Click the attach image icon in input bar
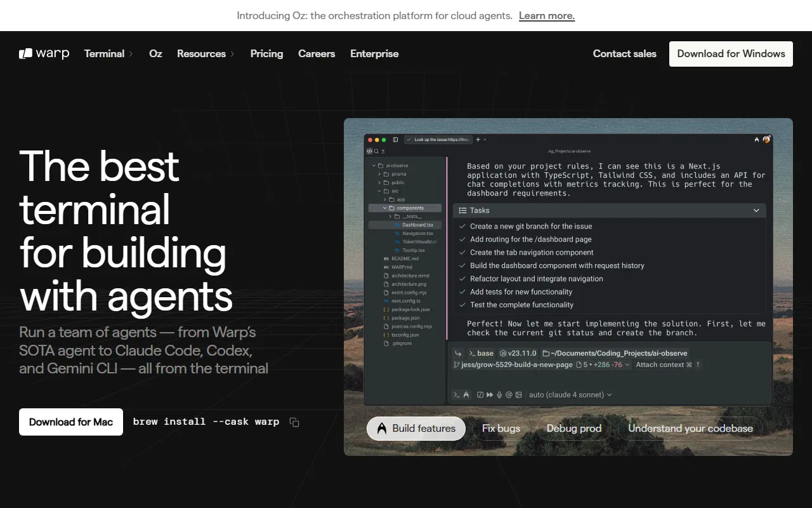Image resolution: width=812 pixels, height=508 pixels. (518, 395)
